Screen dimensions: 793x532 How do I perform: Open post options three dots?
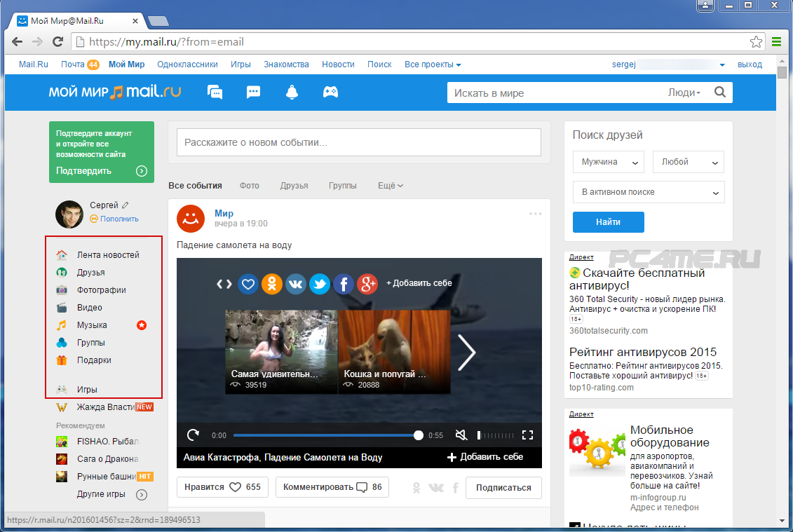pos(535,214)
